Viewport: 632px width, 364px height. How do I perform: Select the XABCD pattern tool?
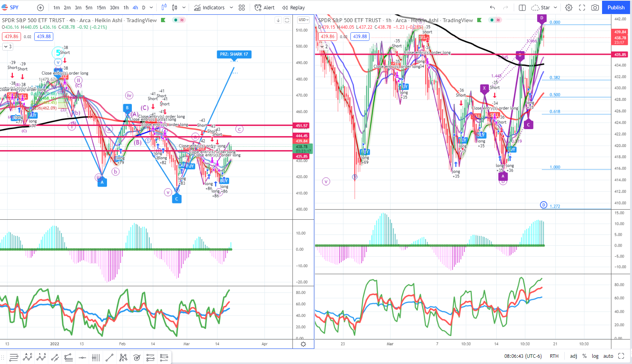123,357
